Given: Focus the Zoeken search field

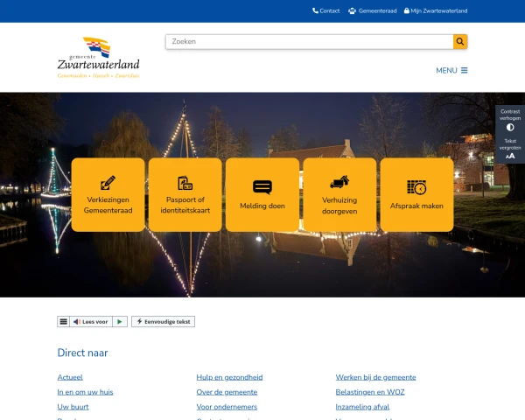Looking at the screenshot, I should 309,42.
